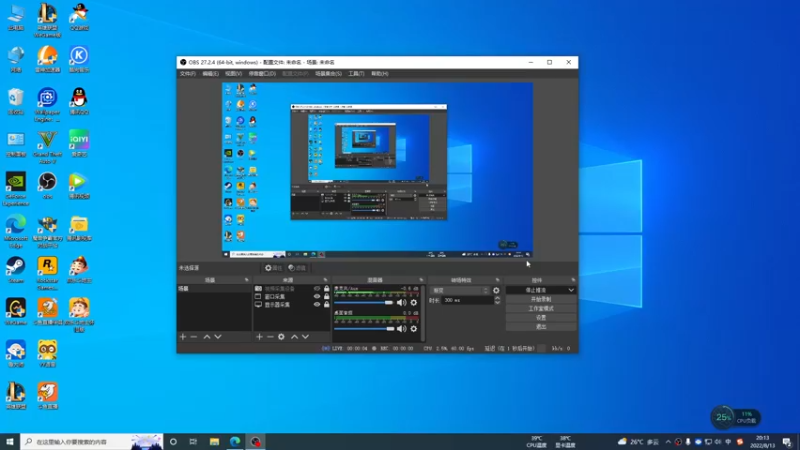Move the scene up in the Scenes panel
Image resolution: width=800 pixels, height=450 pixels.
click(x=207, y=337)
